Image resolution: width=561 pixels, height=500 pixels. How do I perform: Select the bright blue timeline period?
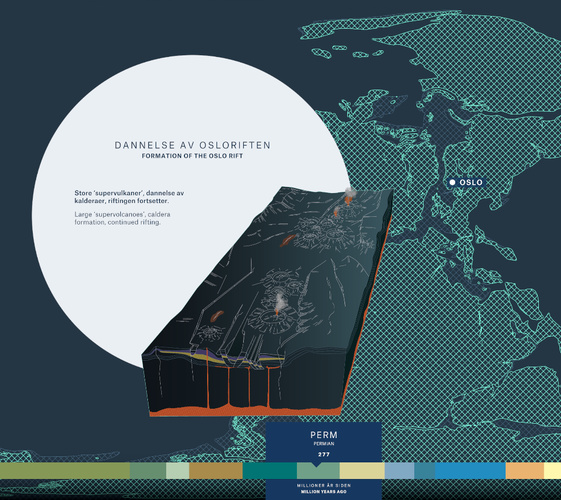pos(470,470)
